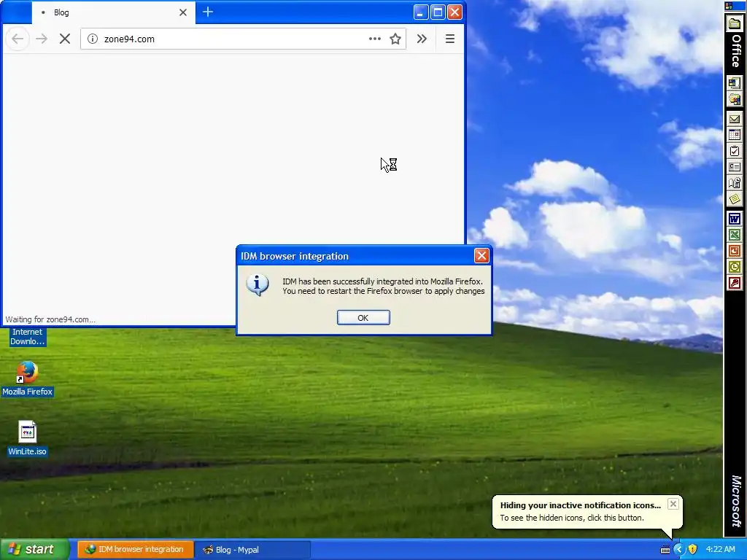Create a New Contact via card icon
Image resolution: width=747 pixels, height=560 pixels.
click(x=735, y=167)
